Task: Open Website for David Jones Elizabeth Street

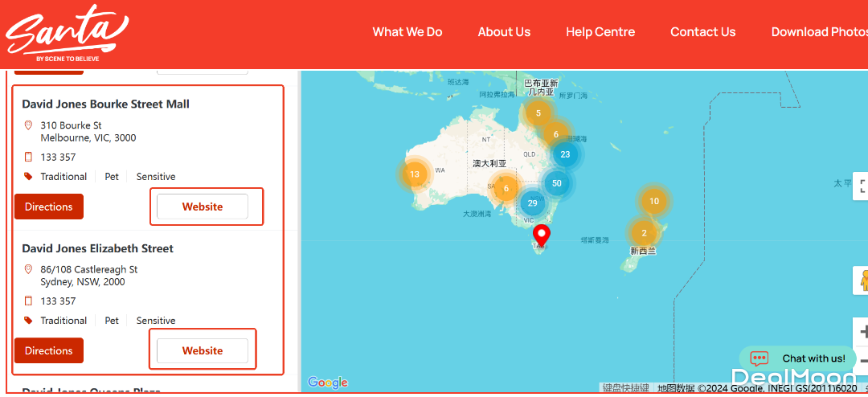Action: tap(203, 350)
